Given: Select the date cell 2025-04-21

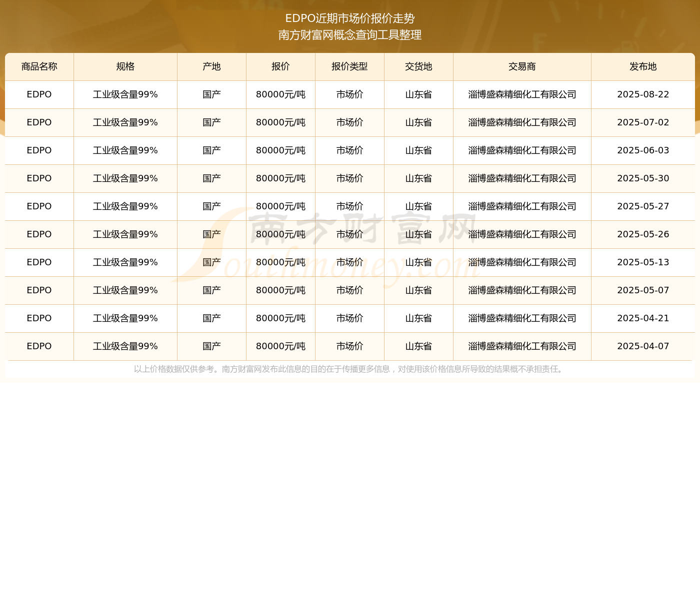Looking at the screenshot, I should (643, 318).
